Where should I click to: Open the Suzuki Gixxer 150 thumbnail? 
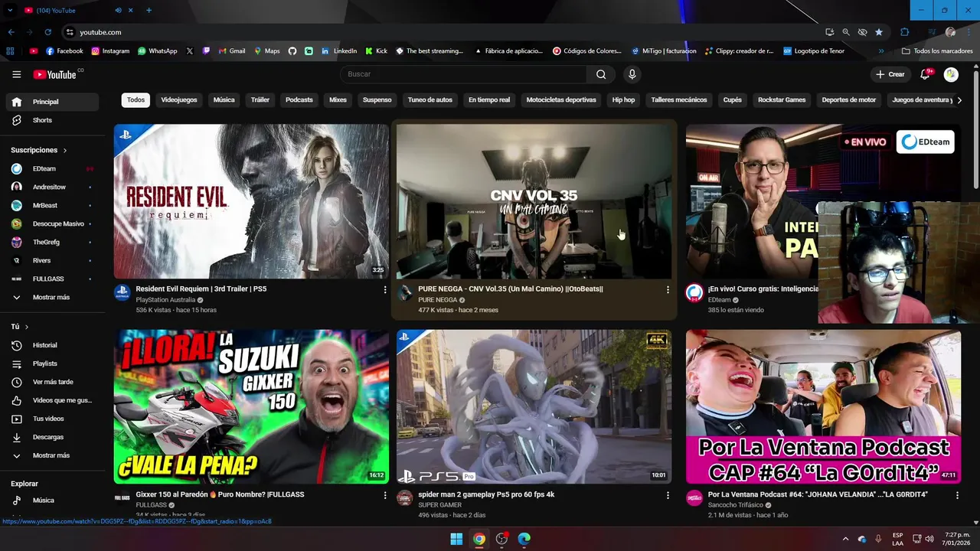click(251, 406)
